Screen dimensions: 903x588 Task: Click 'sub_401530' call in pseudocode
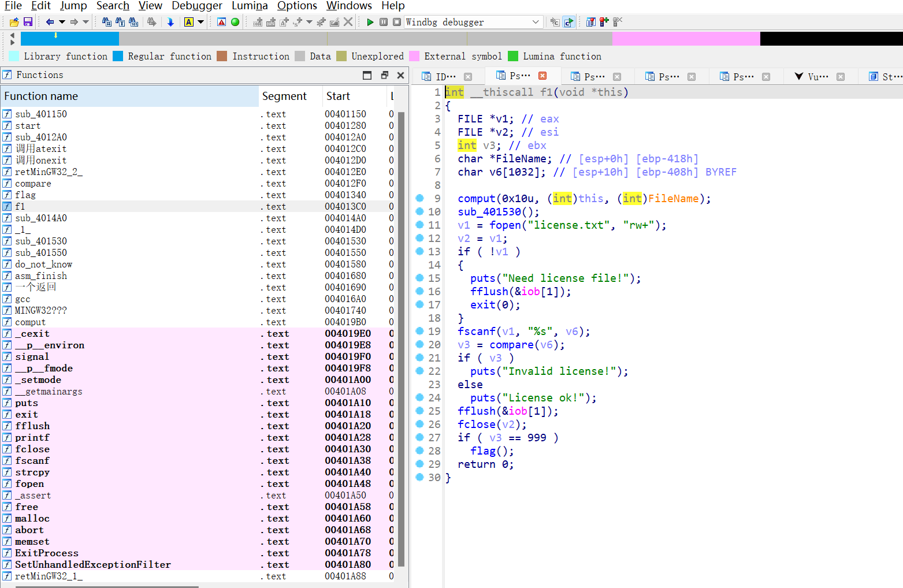(x=489, y=212)
